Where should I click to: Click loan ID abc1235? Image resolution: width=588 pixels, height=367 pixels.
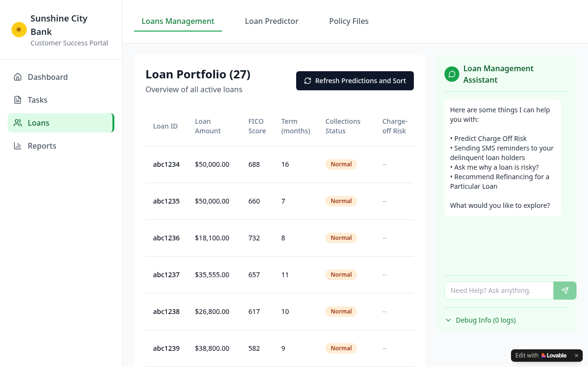click(x=166, y=201)
